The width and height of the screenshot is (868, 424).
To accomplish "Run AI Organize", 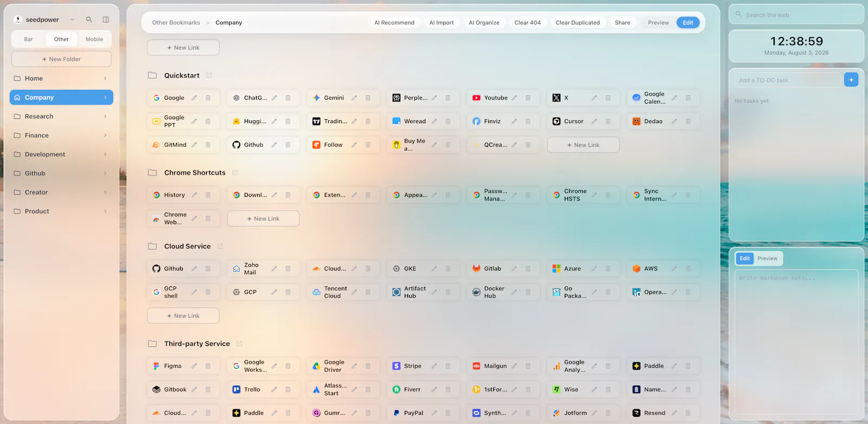I will click(484, 23).
